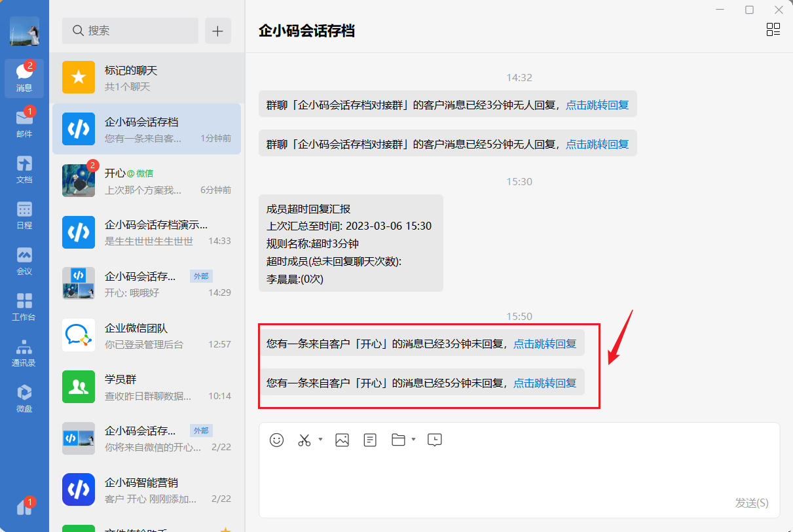Screen dimensions: 793x532
Task: Click the 成员超时回复汇报 message bubble
Action: (351, 243)
